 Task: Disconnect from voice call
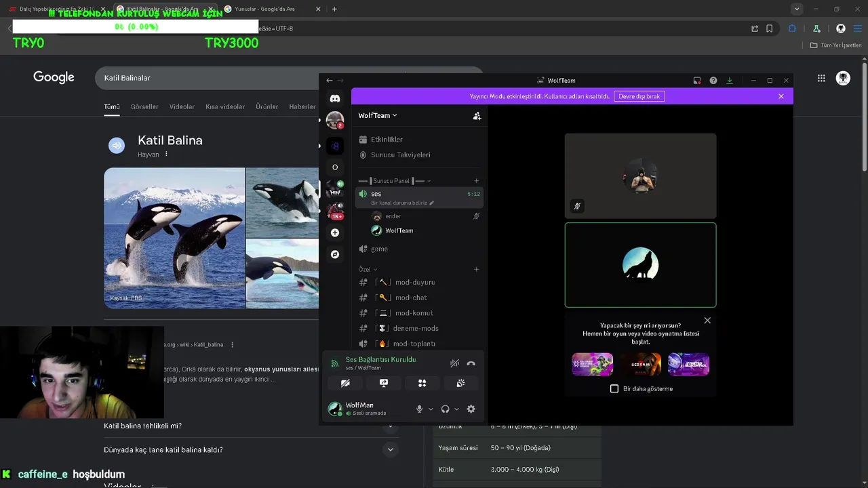(471, 363)
